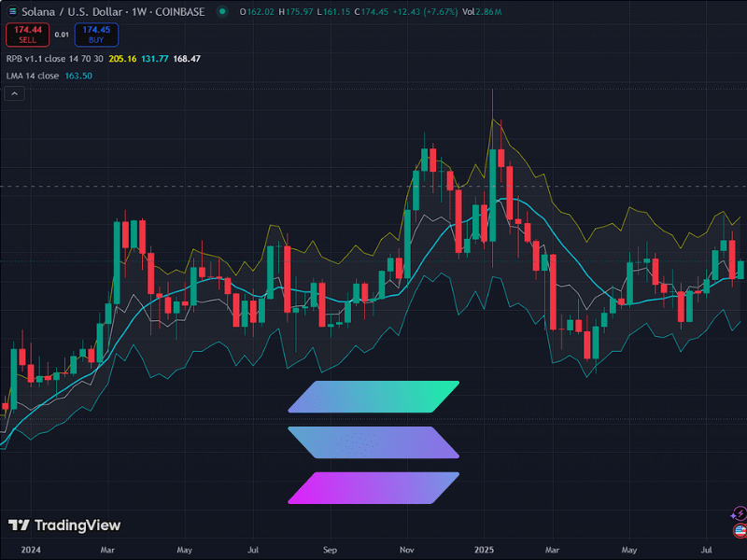Click the open price O162.02
Image resolution: width=747 pixels, height=560 pixels.
pyautogui.click(x=257, y=12)
